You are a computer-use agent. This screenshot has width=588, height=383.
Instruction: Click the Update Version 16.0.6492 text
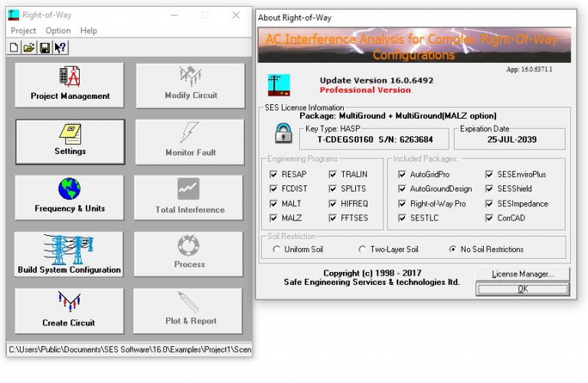(377, 80)
